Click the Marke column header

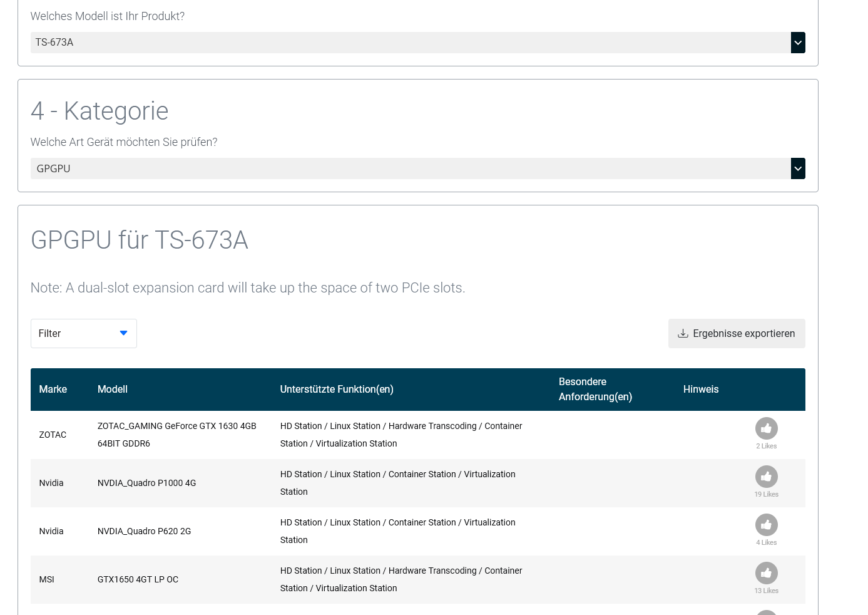pyautogui.click(x=53, y=389)
